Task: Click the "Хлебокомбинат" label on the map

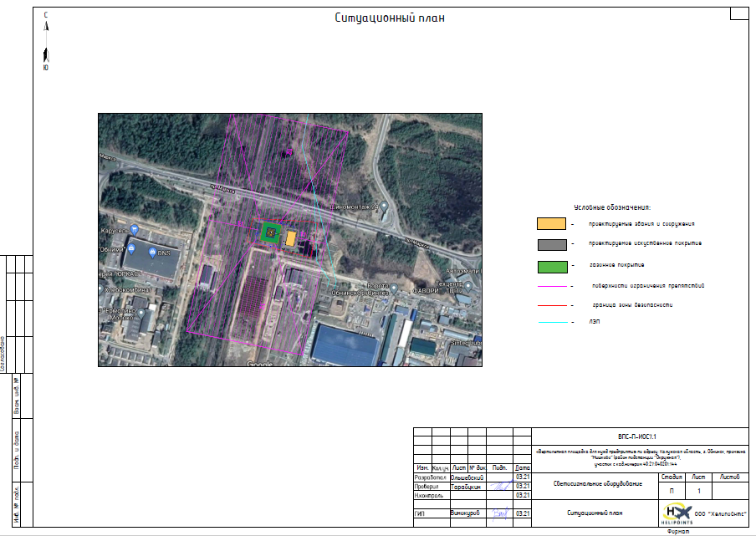Action: pyautogui.click(x=128, y=289)
